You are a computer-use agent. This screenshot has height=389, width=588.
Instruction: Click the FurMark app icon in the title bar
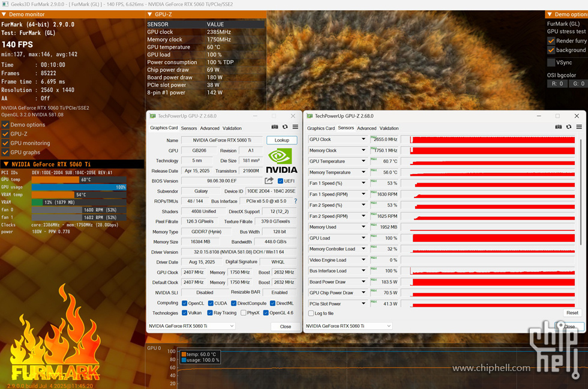(x=5, y=4)
